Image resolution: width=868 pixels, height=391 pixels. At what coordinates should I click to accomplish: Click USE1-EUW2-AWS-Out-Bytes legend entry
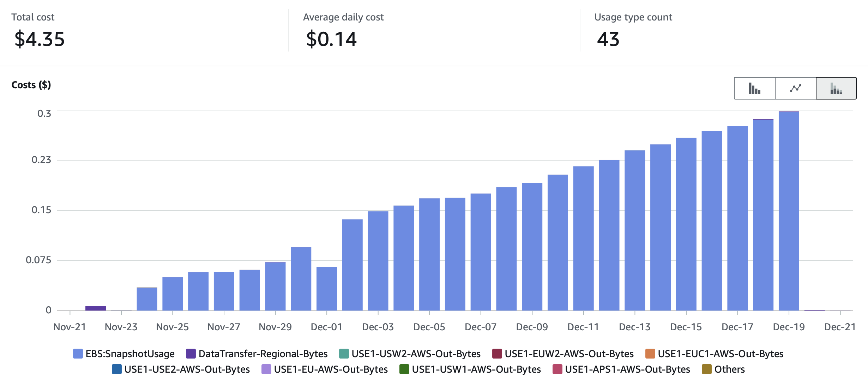tap(569, 354)
